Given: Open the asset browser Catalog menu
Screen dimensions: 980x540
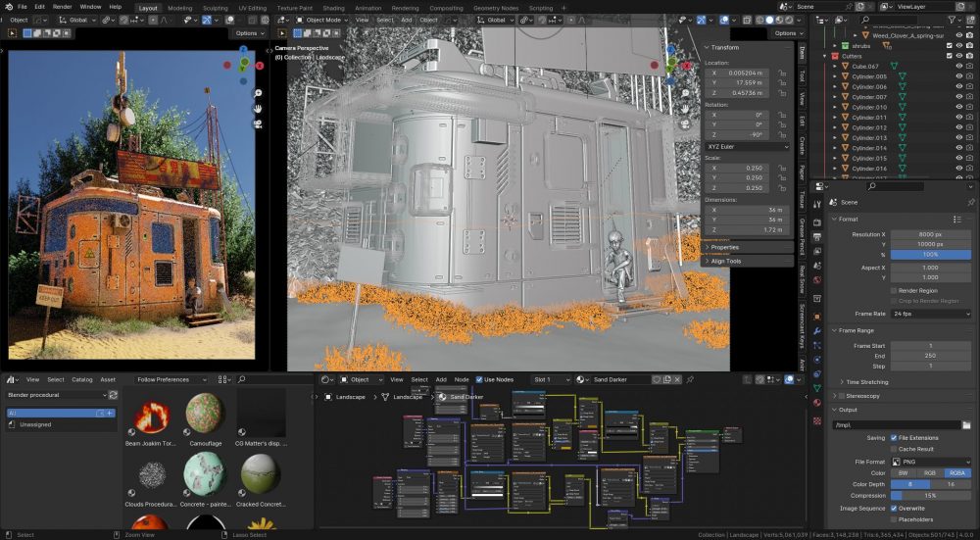Looking at the screenshot, I should coord(82,379).
